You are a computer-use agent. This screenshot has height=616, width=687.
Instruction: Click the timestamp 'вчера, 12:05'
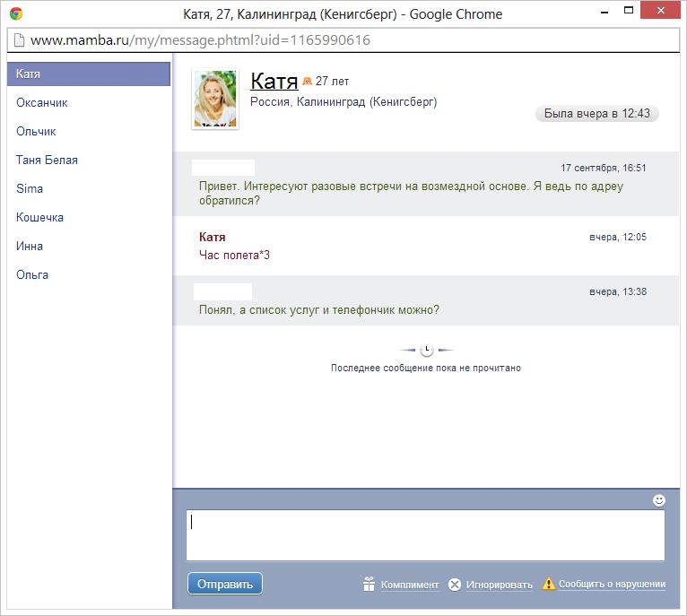tap(618, 237)
